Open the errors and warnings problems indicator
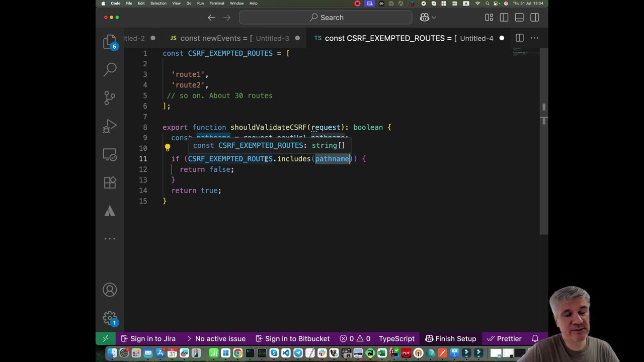 pyautogui.click(x=355, y=338)
